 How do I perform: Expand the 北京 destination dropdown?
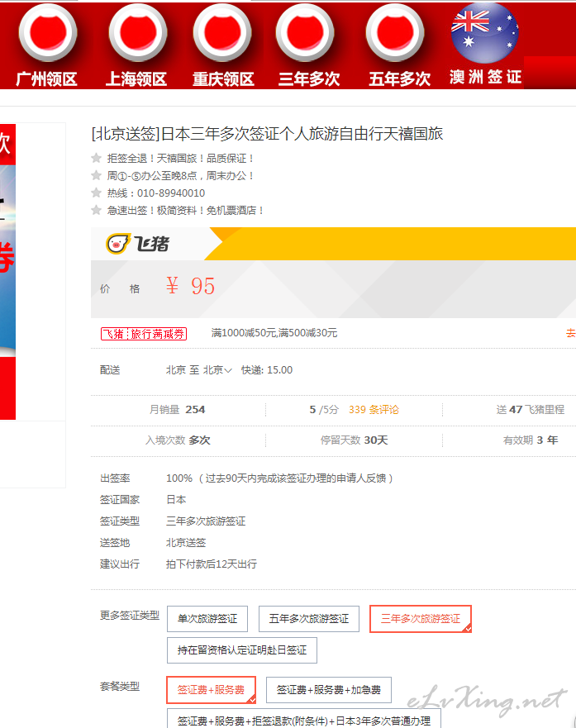tap(217, 370)
